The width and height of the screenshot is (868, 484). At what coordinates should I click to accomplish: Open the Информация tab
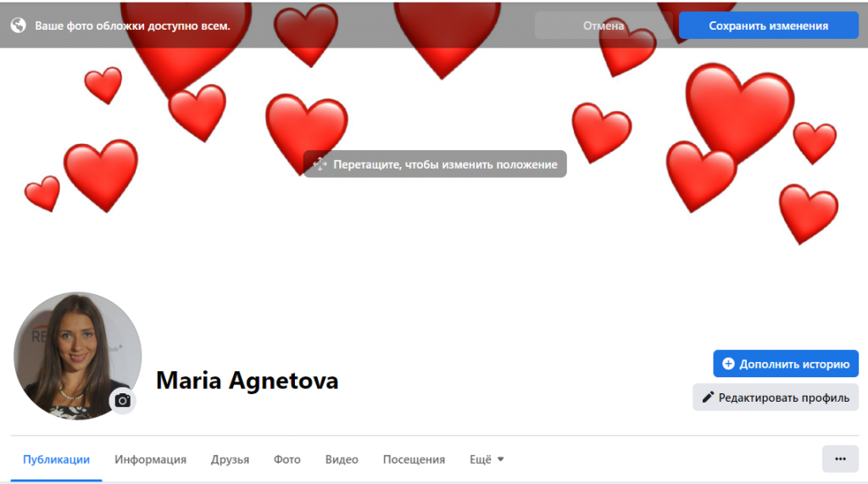[x=150, y=459]
